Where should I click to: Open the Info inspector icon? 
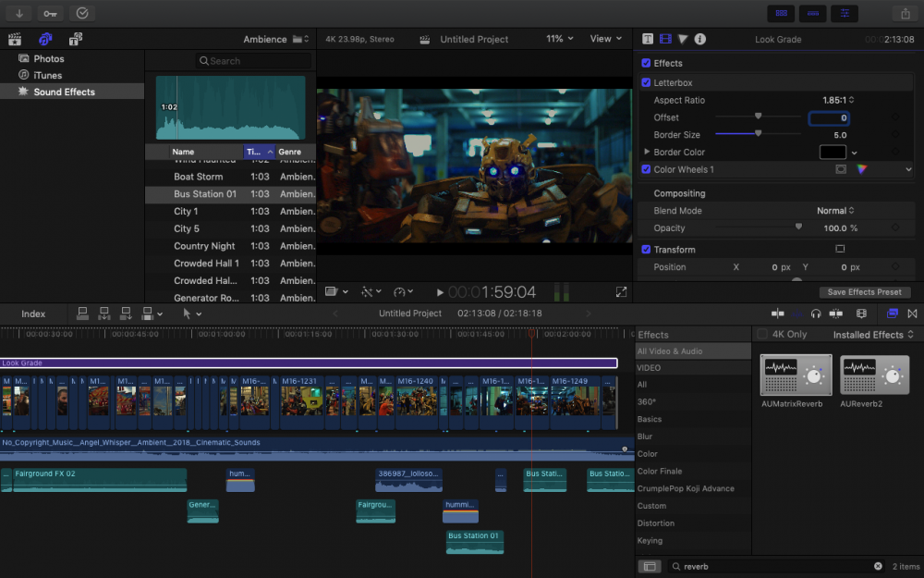point(699,39)
